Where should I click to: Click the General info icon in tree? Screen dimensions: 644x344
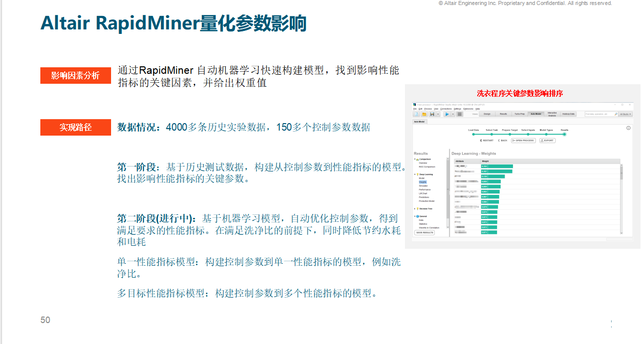point(417,216)
